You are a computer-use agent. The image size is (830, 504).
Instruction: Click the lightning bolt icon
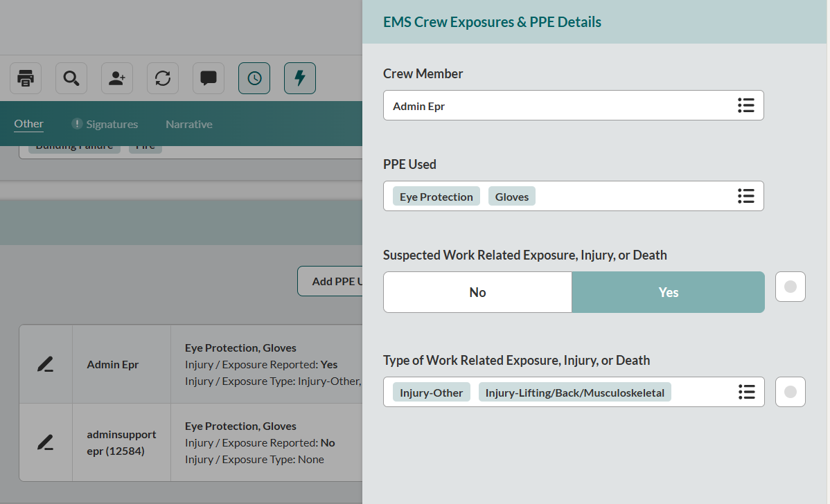300,78
